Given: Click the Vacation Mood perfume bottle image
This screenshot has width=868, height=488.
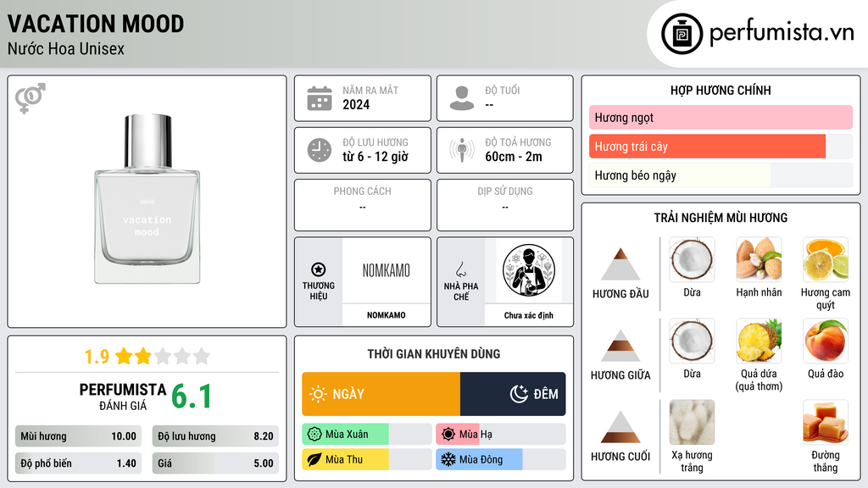Looking at the screenshot, I should coord(147,199).
